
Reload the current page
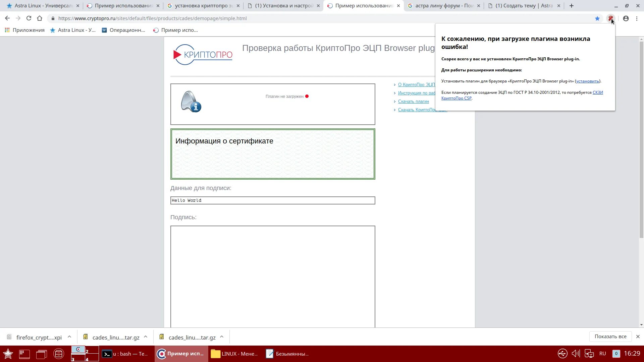coord(29,18)
